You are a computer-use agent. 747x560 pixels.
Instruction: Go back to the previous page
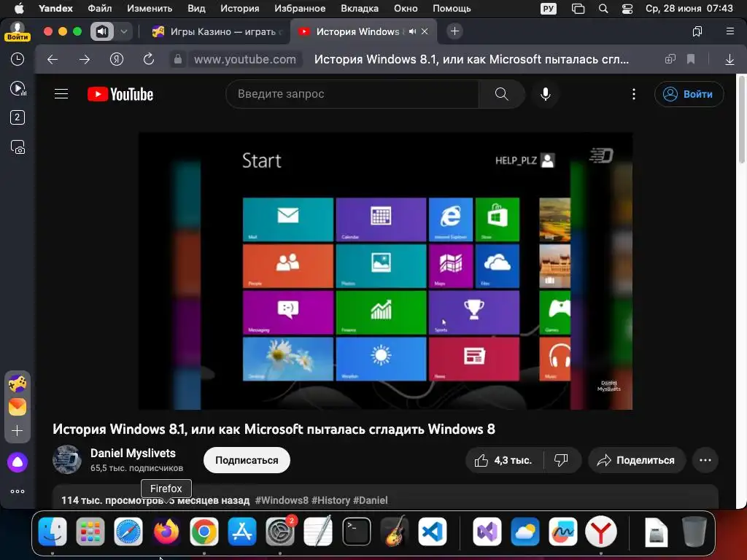point(53,59)
